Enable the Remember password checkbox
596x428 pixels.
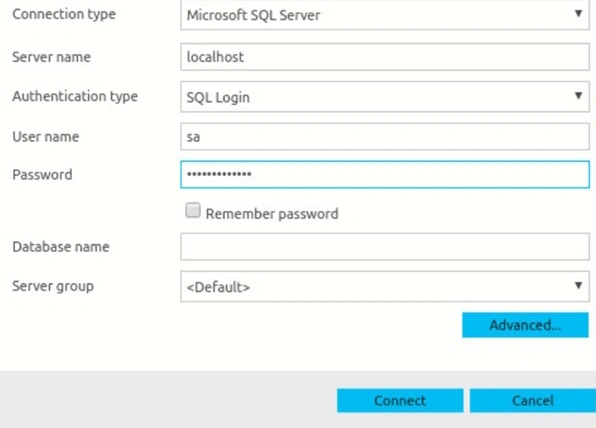click(x=193, y=210)
